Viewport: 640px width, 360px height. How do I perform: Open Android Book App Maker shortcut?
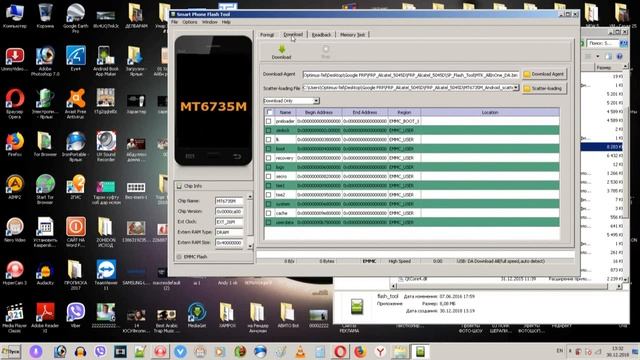coord(106,61)
